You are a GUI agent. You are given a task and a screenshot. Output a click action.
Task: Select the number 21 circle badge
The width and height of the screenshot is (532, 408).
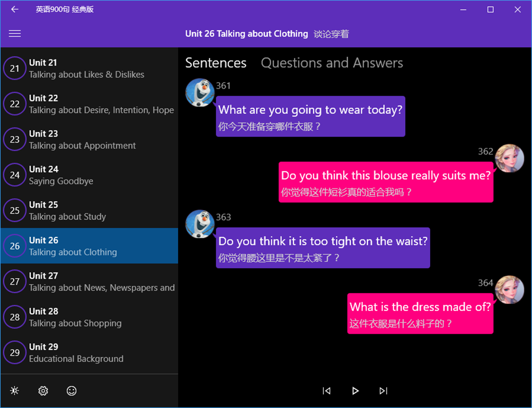(15, 68)
